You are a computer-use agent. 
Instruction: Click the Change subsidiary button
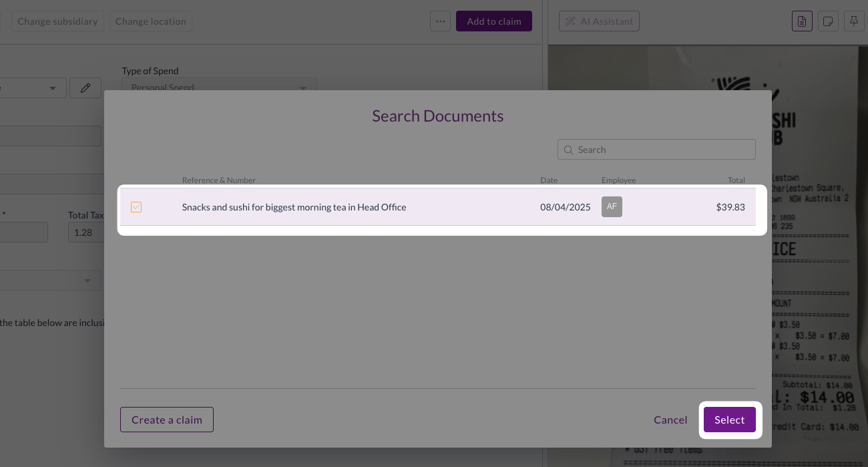point(57,21)
